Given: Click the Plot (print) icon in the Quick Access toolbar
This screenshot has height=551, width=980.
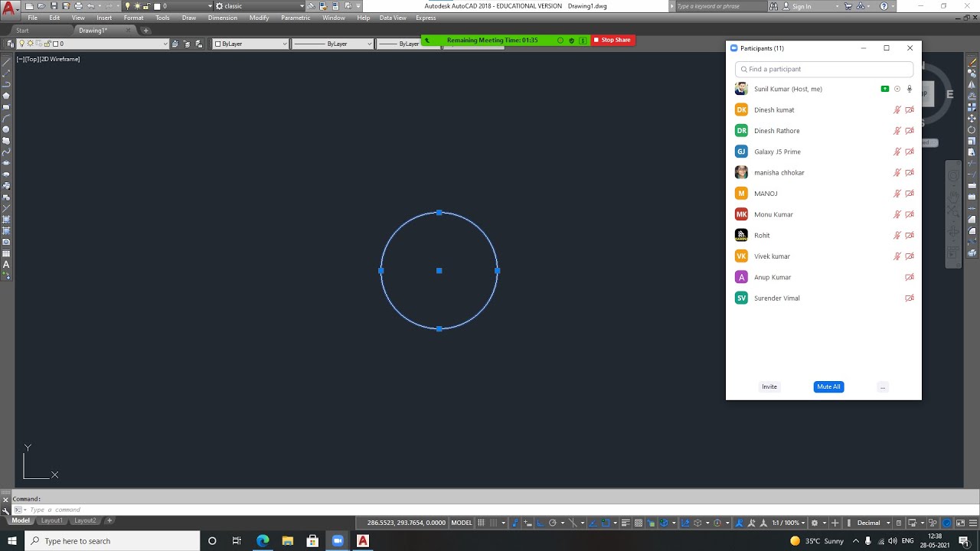Looking at the screenshot, I should point(78,6).
